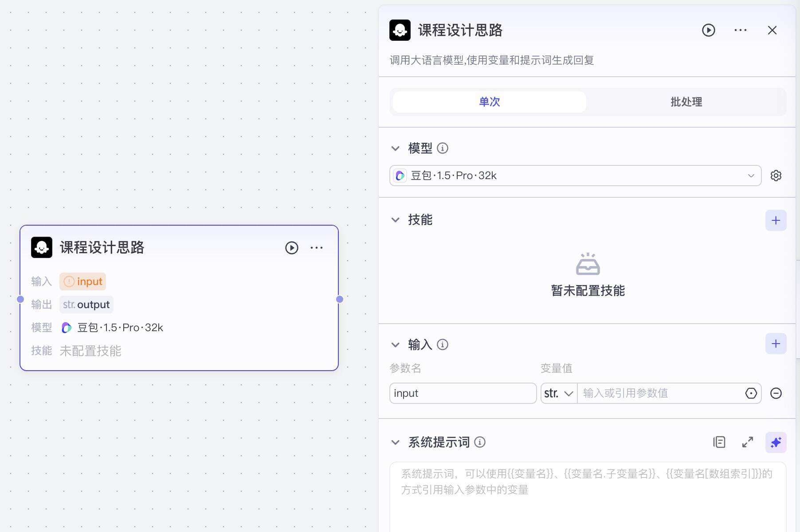View the info tooltip next to 系统提示词
Viewport: 800px width, 532px height.
[x=480, y=442]
